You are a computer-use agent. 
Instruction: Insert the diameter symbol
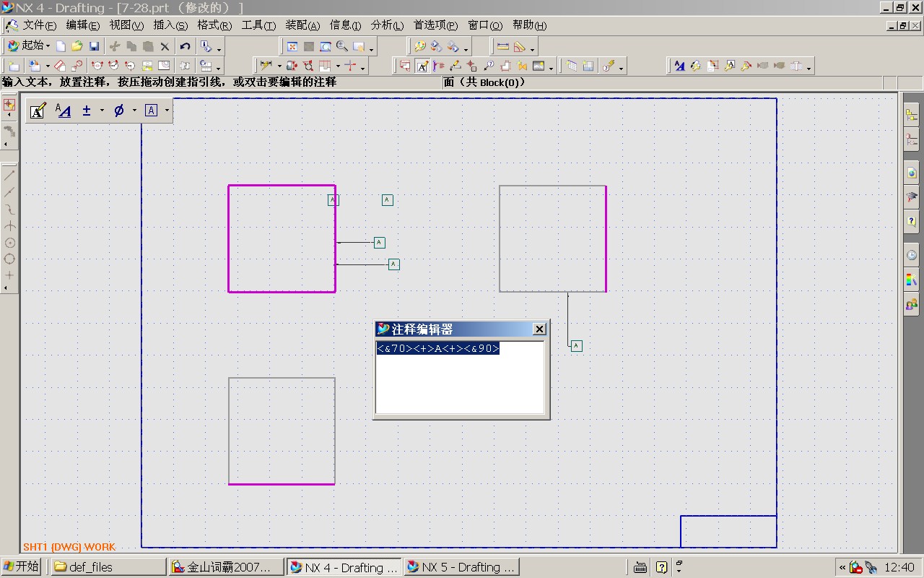coord(119,111)
